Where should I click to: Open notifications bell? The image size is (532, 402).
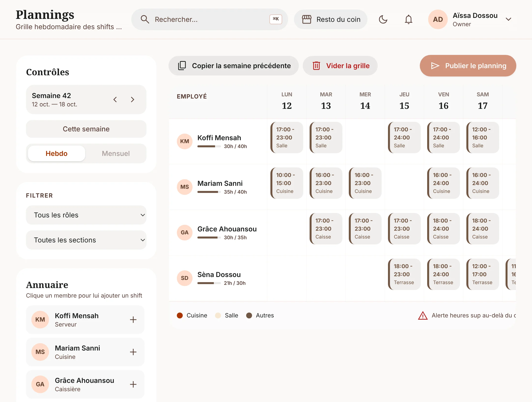(x=408, y=19)
